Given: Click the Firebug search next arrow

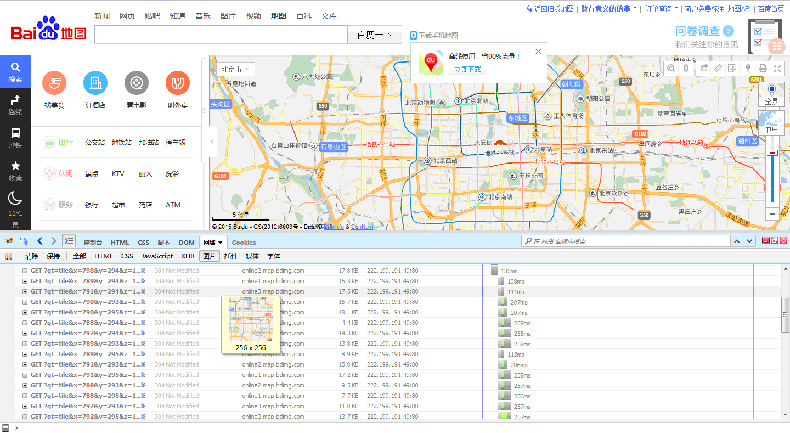Looking at the screenshot, I should 749,241.
